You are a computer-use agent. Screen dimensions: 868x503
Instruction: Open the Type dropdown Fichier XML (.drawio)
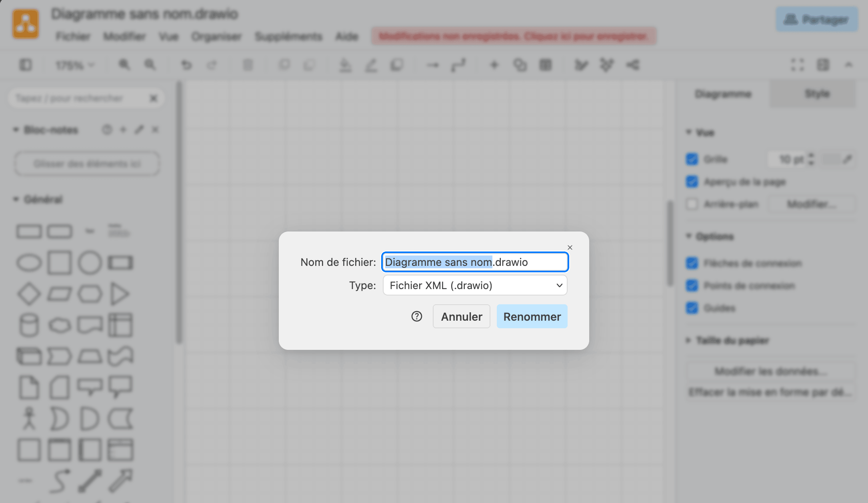coord(475,285)
